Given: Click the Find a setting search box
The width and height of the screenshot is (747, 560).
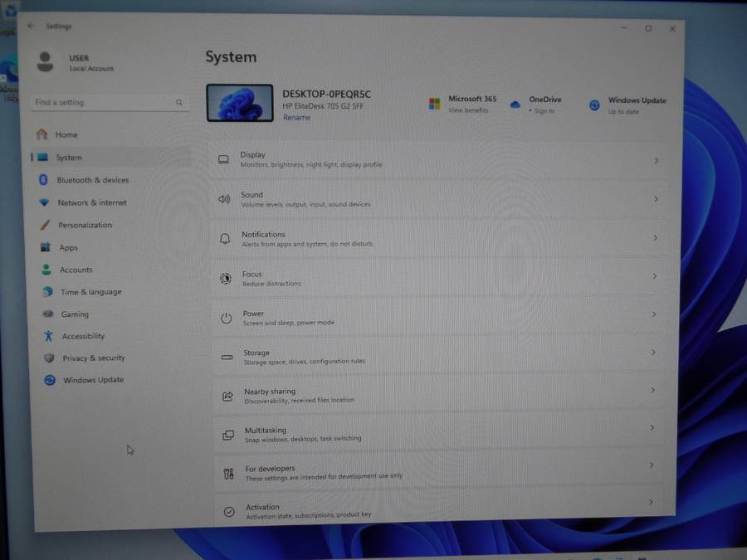Looking at the screenshot, I should click(x=104, y=103).
